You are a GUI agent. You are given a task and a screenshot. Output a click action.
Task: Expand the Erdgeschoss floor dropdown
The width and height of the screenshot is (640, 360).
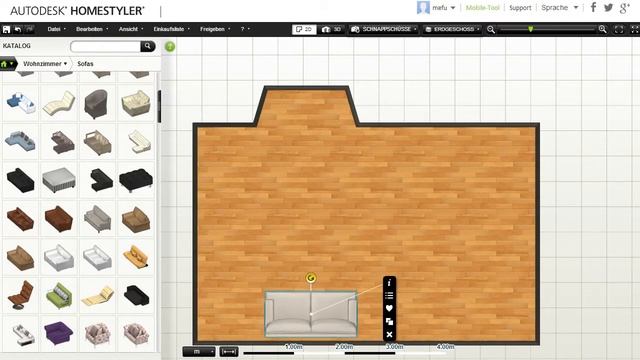(452, 29)
